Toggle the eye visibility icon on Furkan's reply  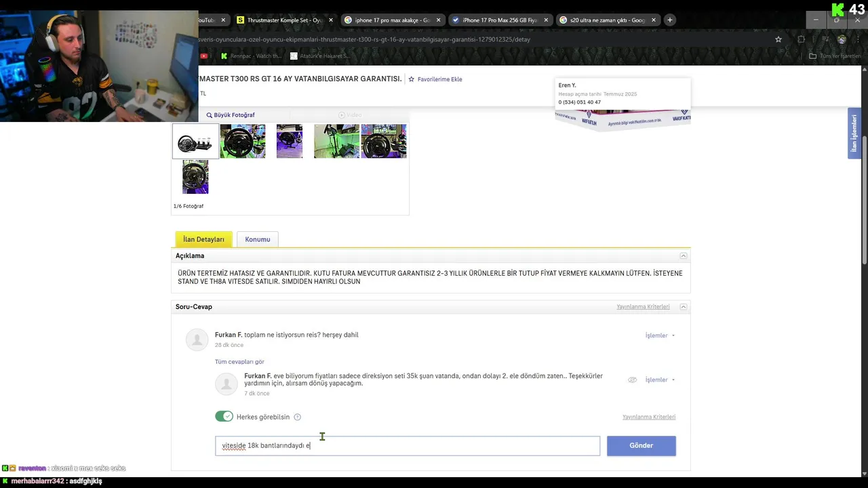tap(633, 380)
